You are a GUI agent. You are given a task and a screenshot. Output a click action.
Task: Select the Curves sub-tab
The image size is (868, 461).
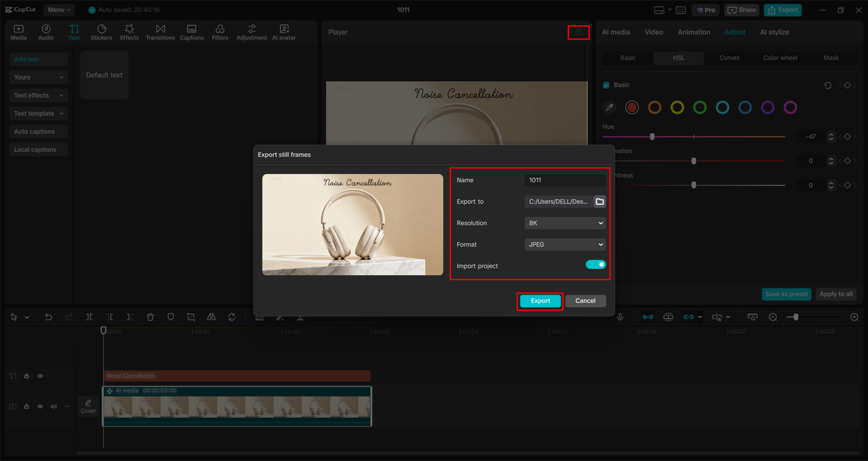[x=730, y=58]
